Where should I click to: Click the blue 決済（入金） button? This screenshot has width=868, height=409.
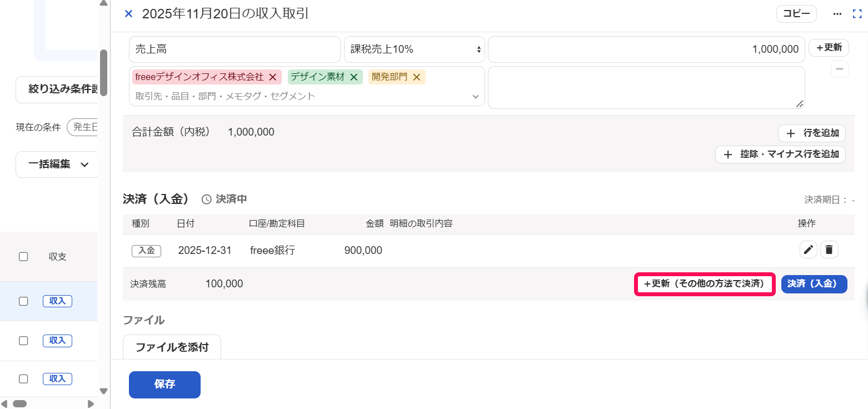click(x=814, y=284)
